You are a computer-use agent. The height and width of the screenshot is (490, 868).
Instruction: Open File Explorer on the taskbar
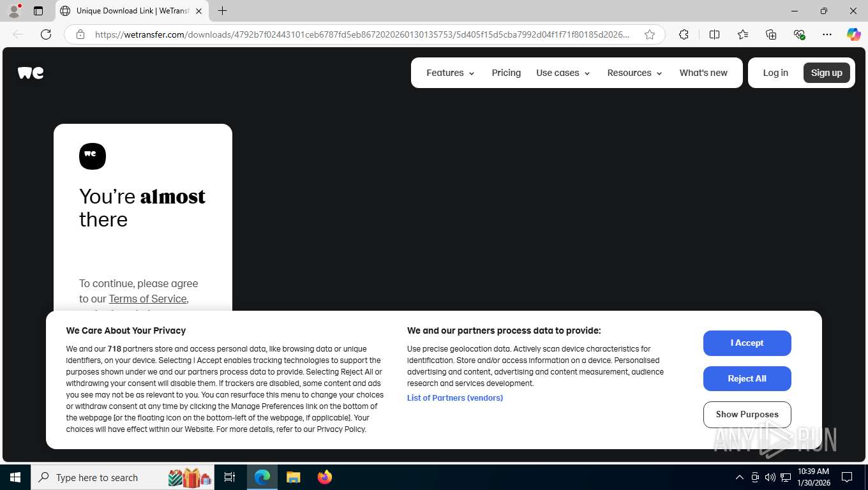tap(293, 477)
